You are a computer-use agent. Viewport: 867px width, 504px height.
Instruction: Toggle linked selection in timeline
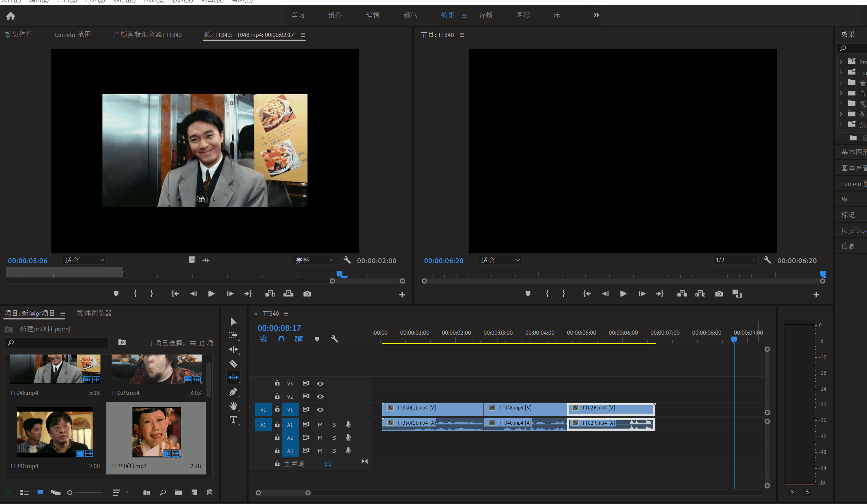pos(299,339)
